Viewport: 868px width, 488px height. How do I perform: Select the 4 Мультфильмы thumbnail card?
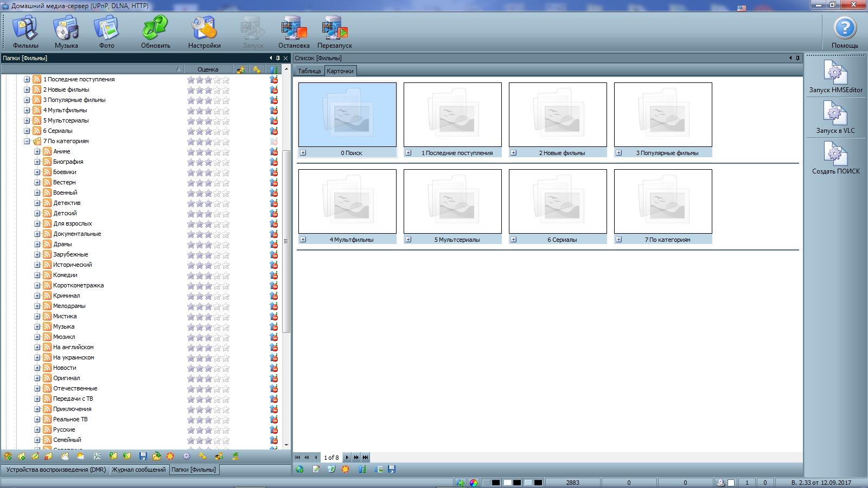tap(347, 201)
